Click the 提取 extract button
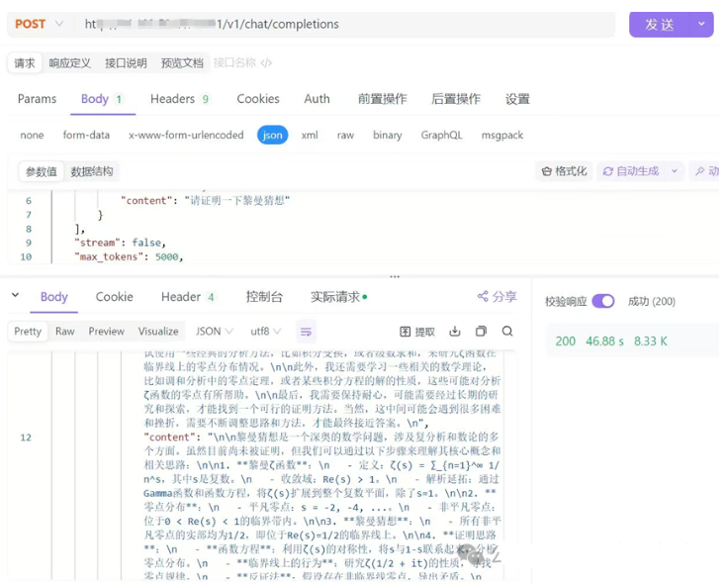 pyautogui.click(x=417, y=332)
